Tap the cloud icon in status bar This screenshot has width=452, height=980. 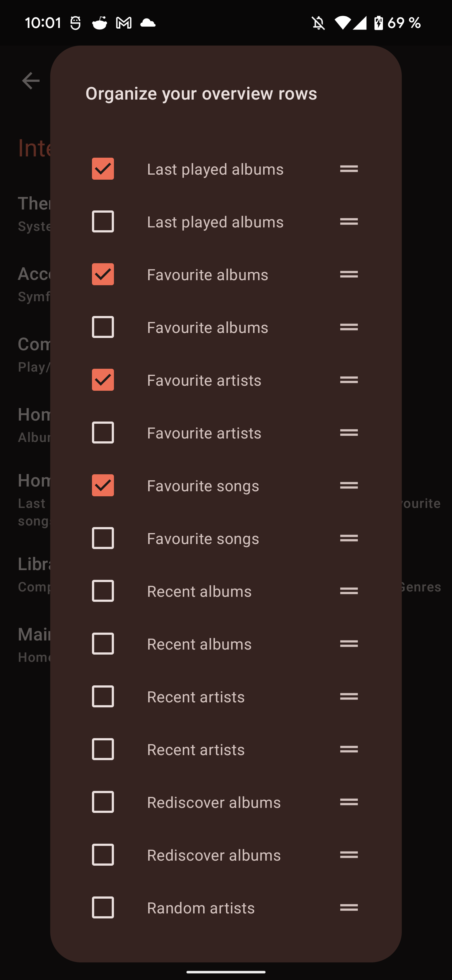coord(148,23)
